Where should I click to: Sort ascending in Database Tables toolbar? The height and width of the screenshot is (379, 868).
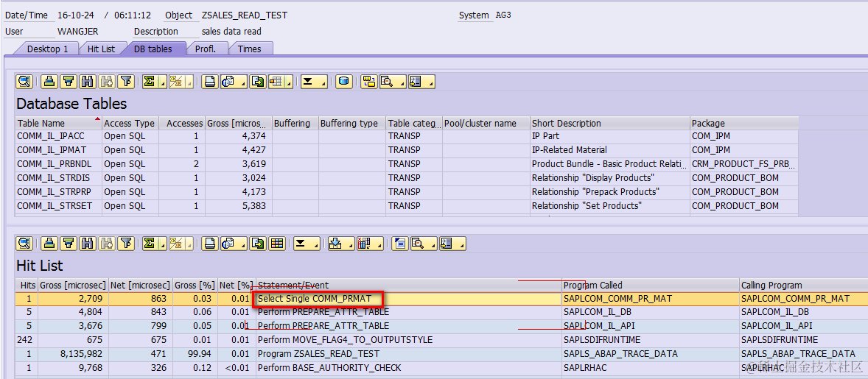pos(50,82)
